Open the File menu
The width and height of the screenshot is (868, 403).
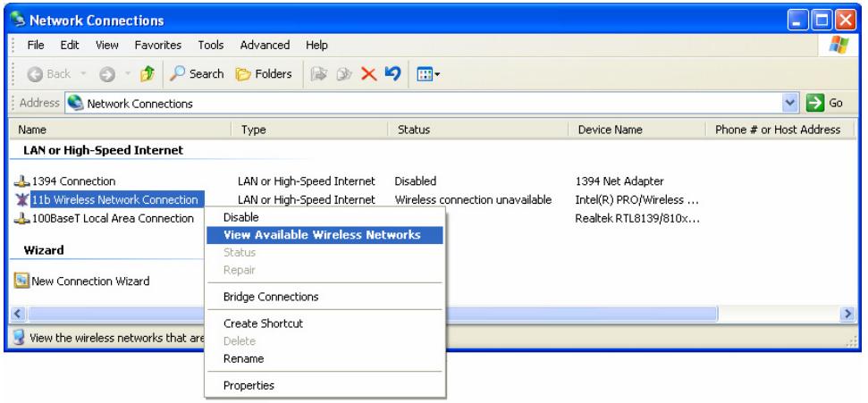coord(36,46)
